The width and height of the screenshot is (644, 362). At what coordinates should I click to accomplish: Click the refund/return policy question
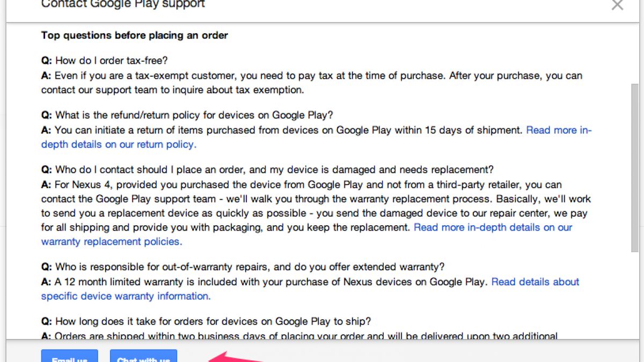click(188, 115)
